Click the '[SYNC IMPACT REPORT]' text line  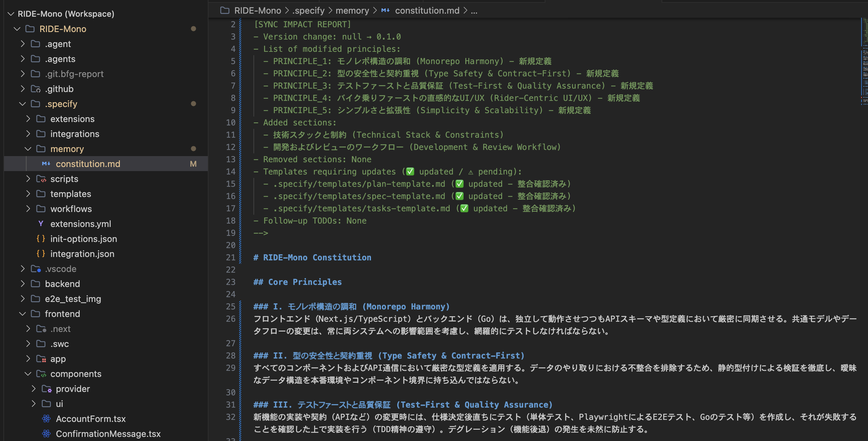point(302,25)
